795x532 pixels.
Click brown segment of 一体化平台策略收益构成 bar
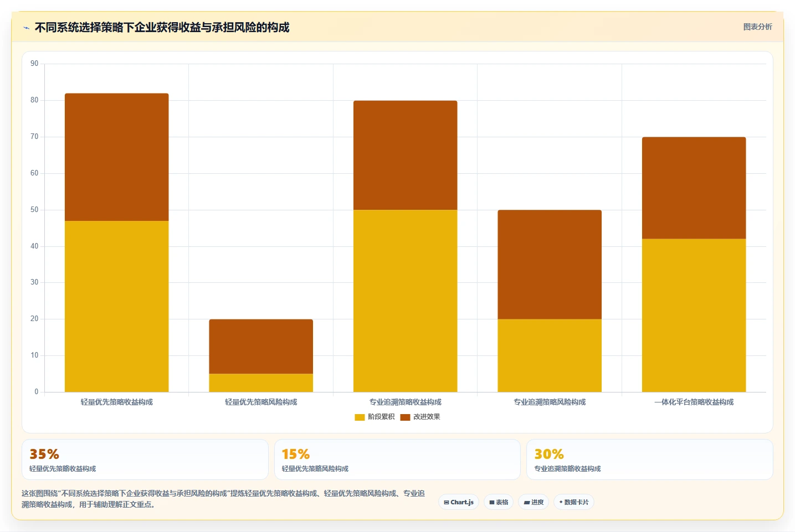tap(694, 188)
